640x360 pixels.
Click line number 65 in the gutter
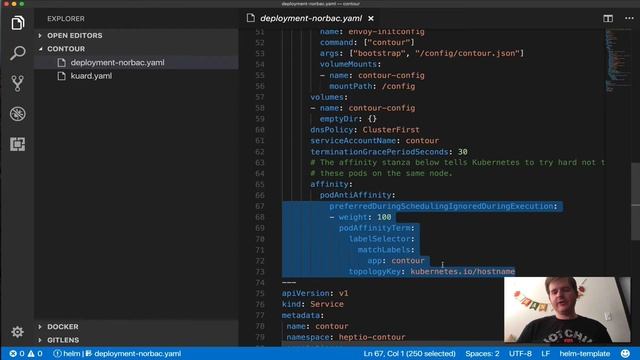[x=260, y=184]
